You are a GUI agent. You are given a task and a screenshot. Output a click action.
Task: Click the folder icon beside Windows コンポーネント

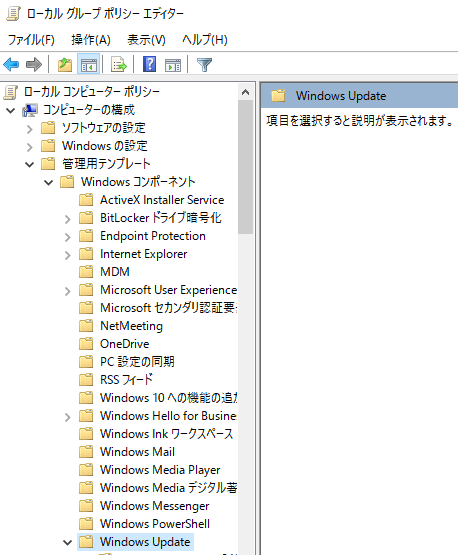(67, 182)
